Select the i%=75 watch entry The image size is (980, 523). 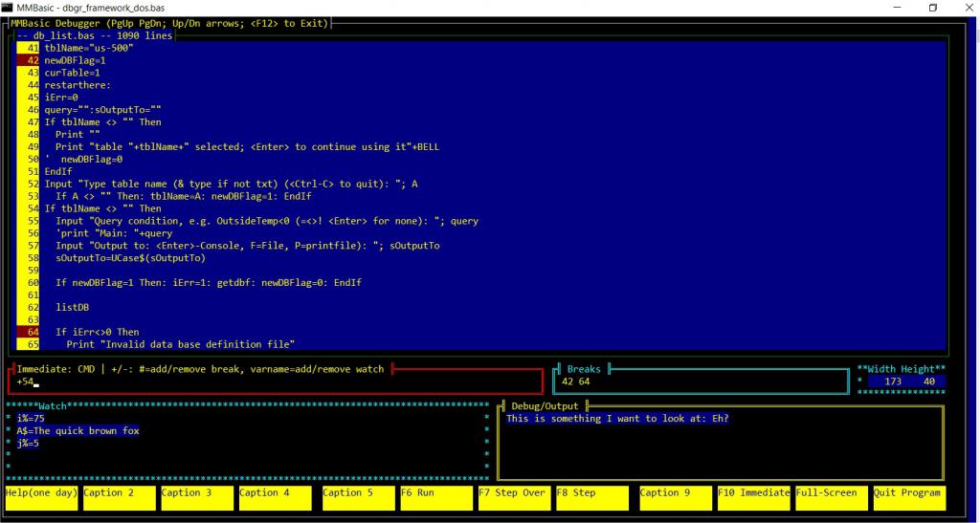[x=31, y=419]
